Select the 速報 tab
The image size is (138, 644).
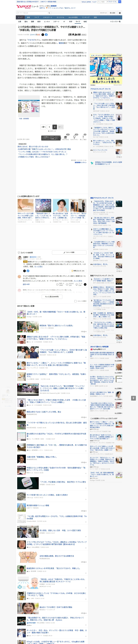(28, 17)
